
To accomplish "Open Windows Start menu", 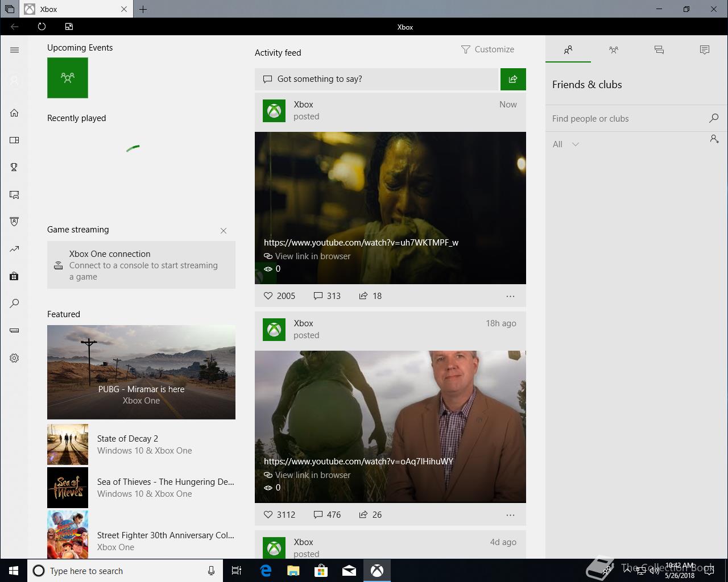I will tap(14, 571).
